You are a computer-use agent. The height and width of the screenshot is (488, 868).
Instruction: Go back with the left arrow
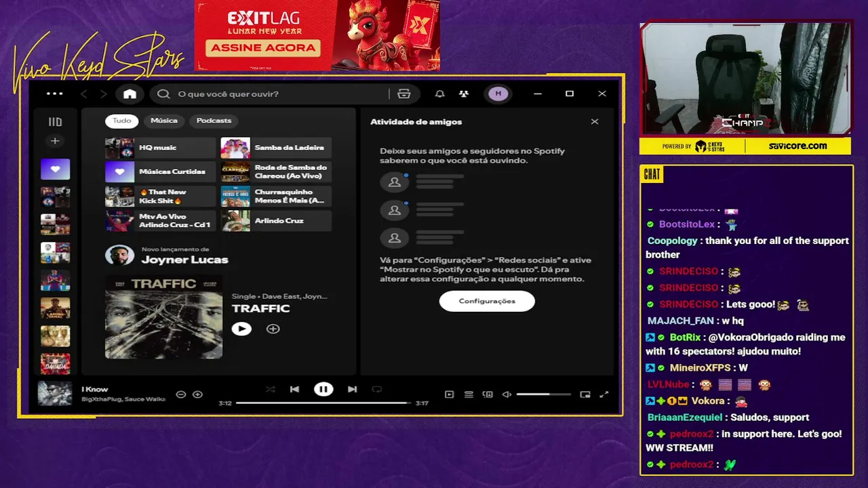pos(84,94)
